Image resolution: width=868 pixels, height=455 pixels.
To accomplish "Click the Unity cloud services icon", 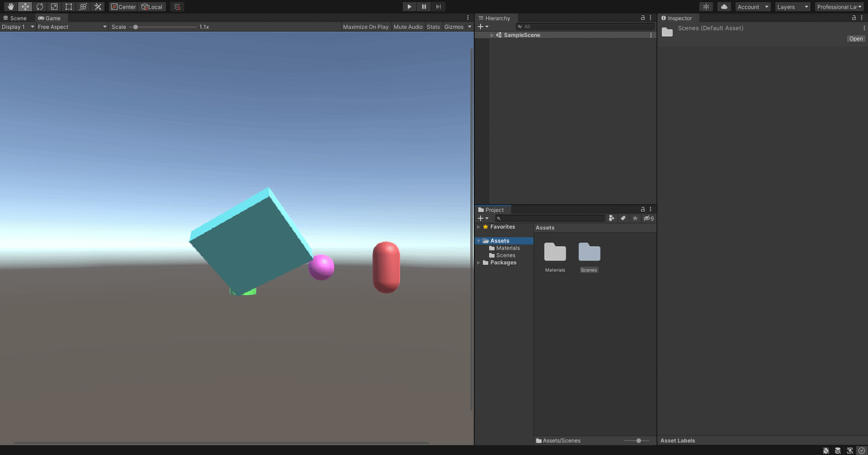I will click(x=724, y=6).
